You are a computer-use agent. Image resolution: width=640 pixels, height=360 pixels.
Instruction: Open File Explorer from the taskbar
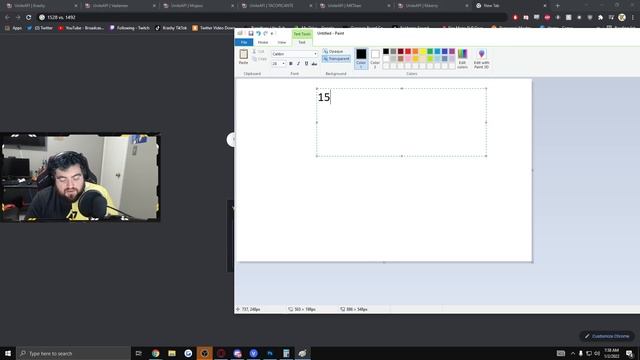[172, 353]
